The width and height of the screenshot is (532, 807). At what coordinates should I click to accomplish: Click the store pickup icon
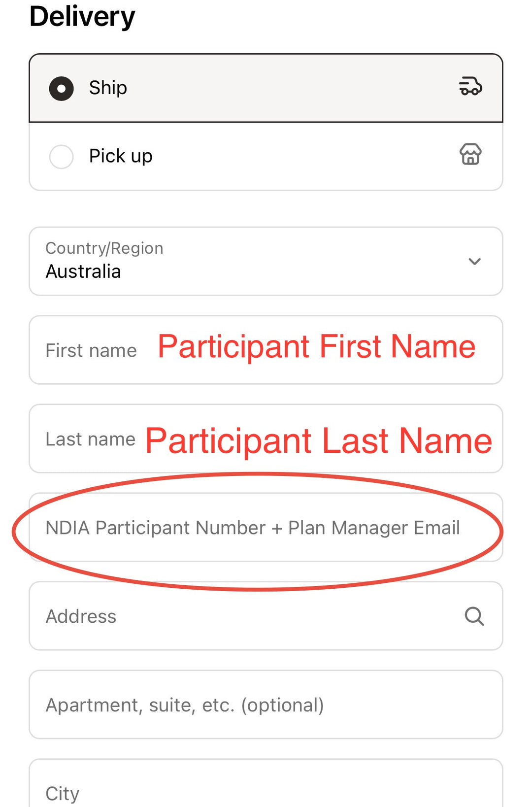point(470,154)
